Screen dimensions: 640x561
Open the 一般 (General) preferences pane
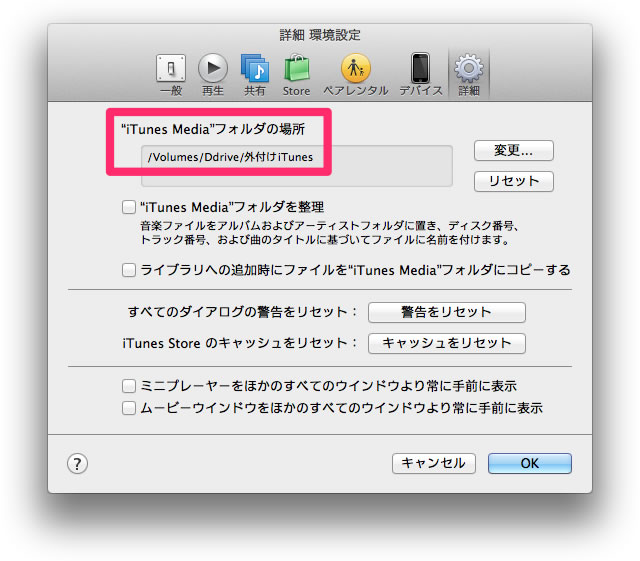171,75
